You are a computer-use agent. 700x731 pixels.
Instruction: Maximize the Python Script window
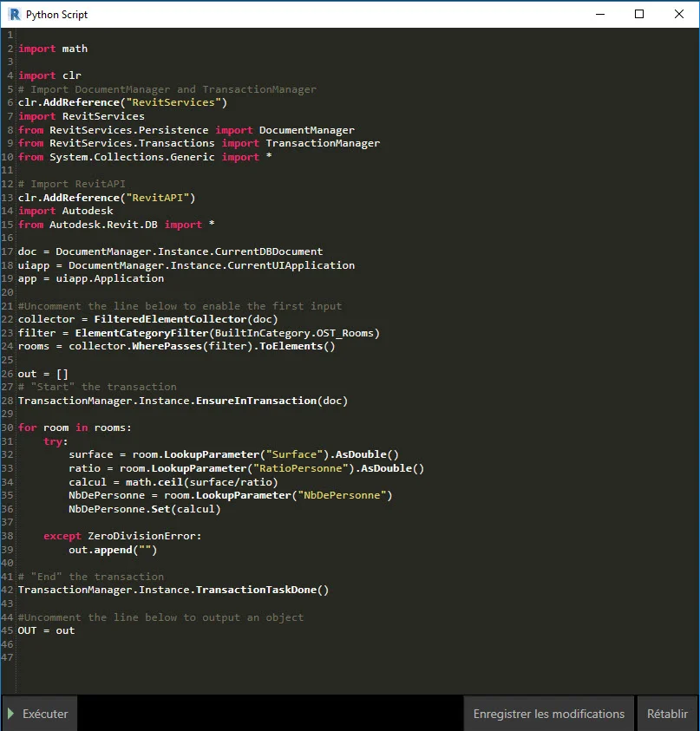[x=639, y=15]
